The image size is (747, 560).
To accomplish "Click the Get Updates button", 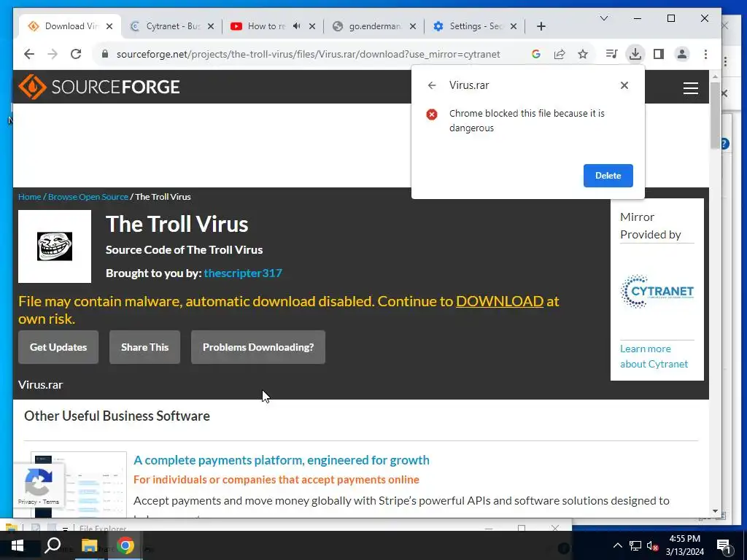I will point(58,347).
